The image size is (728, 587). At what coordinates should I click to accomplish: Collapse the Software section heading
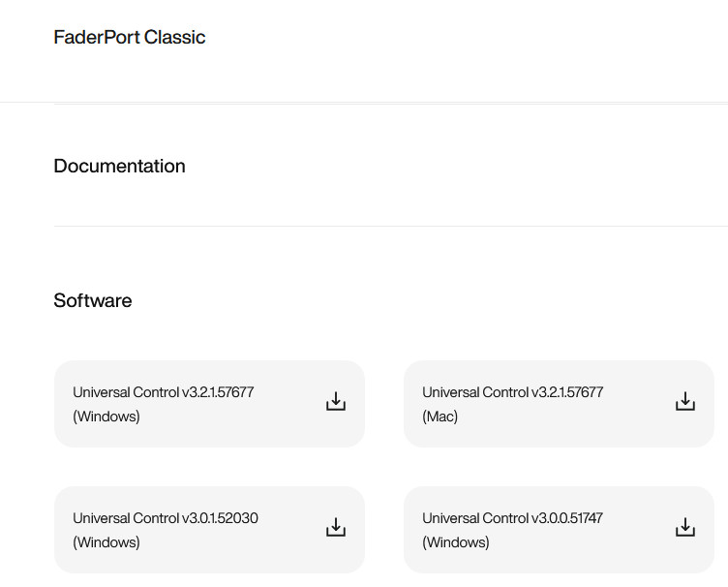pos(93,301)
